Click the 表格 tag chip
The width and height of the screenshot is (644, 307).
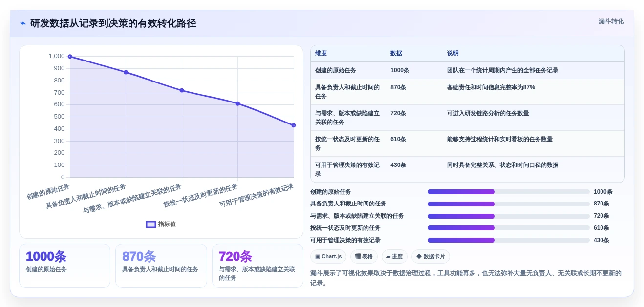pyautogui.click(x=364, y=257)
